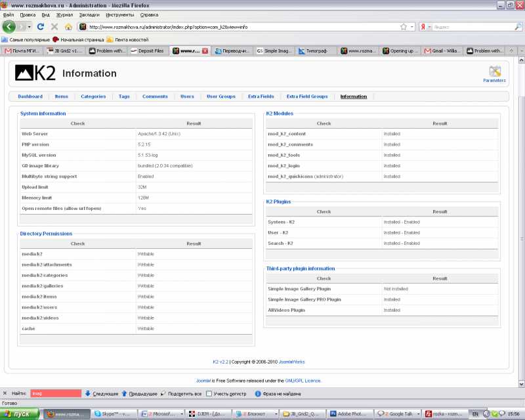
Task: Go to the K2 Dashboard link
Action: tap(30, 96)
